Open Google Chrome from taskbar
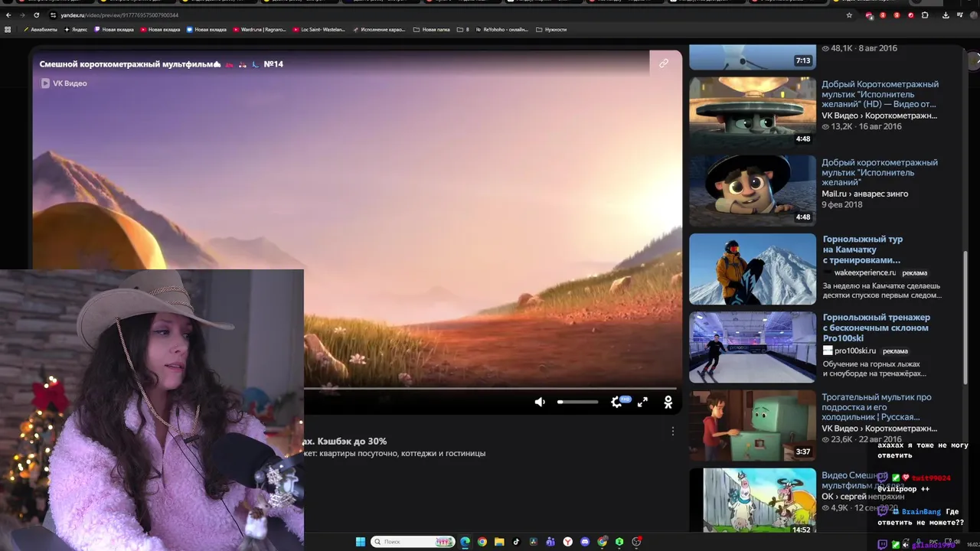This screenshot has height=551, width=980. [482, 542]
